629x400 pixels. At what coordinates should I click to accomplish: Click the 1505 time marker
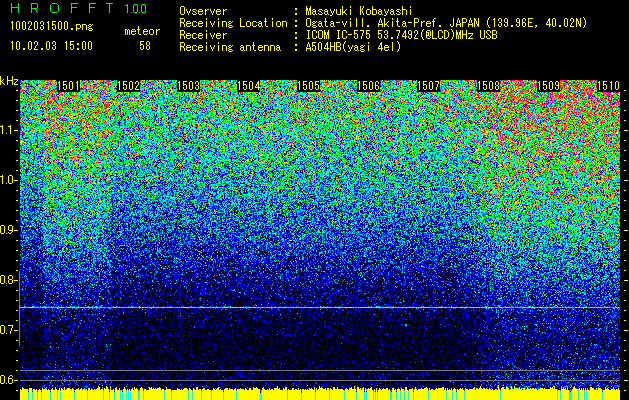pyautogui.click(x=308, y=86)
